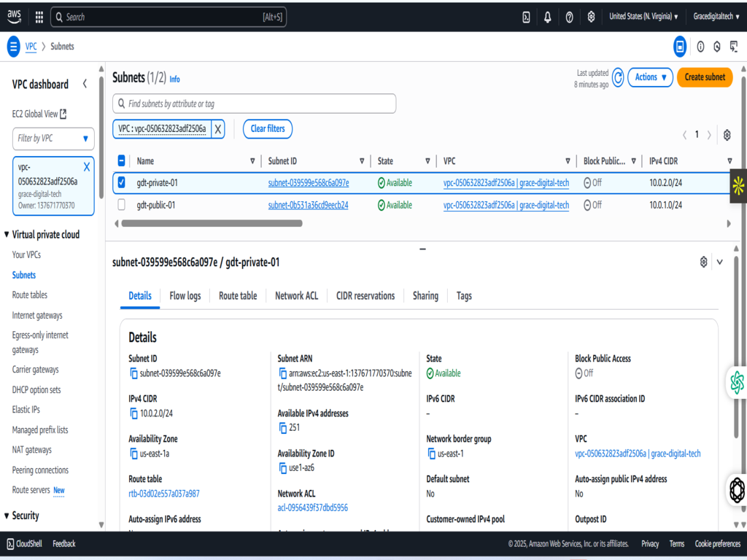Go to the next page of subnets
The width and height of the screenshot is (747, 560).
click(x=709, y=135)
